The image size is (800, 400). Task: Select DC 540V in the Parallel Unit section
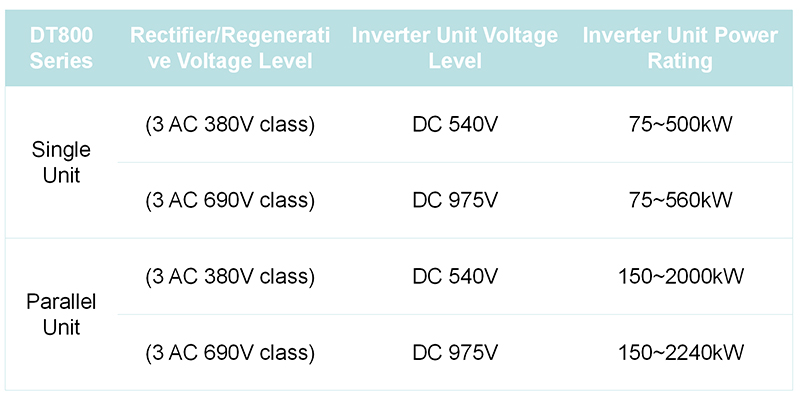[x=454, y=275]
